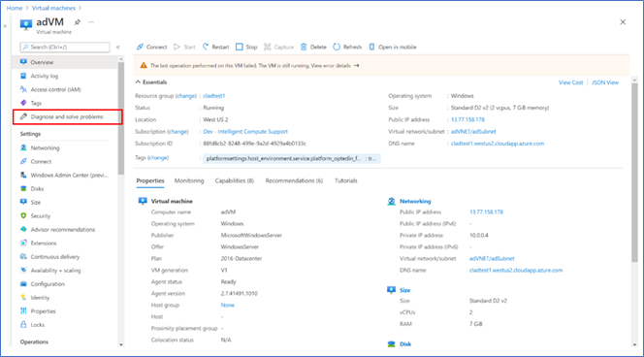Go to Home breadcrumb
644x357 pixels.
15,8
